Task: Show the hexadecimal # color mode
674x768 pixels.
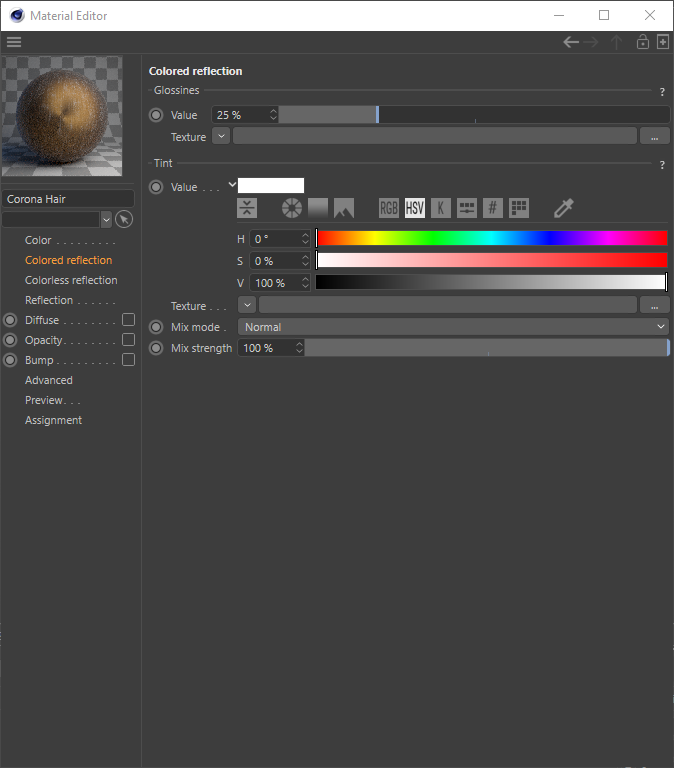Action: click(x=493, y=208)
